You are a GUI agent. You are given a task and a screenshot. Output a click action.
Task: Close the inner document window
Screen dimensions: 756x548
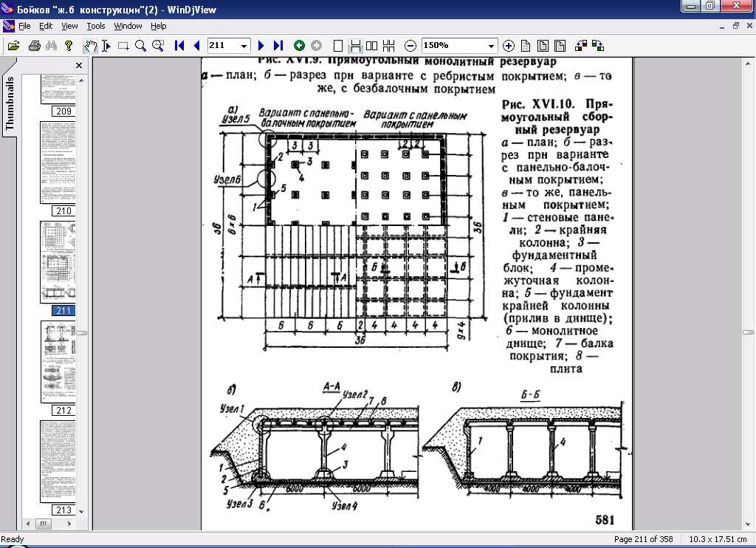750,26
